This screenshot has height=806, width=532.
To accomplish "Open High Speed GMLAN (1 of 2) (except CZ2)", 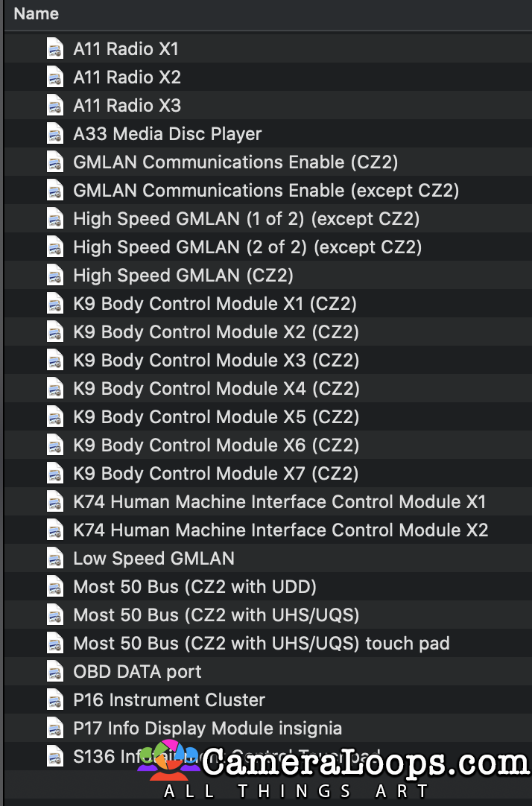I will pyautogui.click(x=246, y=218).
